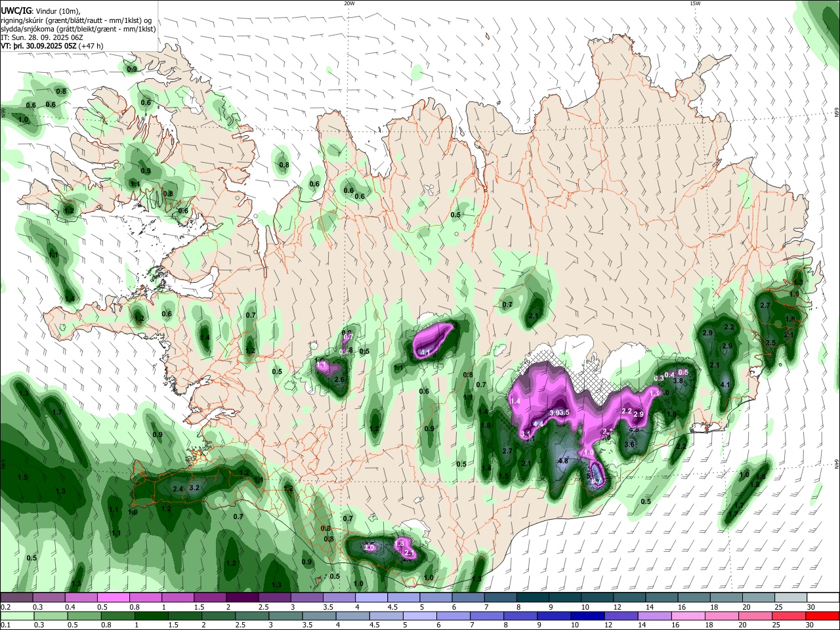Click the 12–14 teal swatch on upper snow scale
Image resolution: width=840 pixels, height=630 pixels.
point(629,598)
